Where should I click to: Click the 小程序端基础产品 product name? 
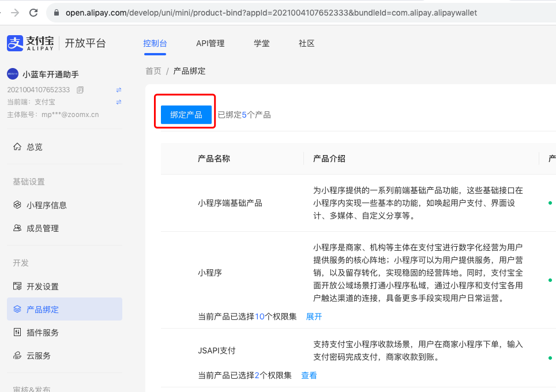pos(230,203)
